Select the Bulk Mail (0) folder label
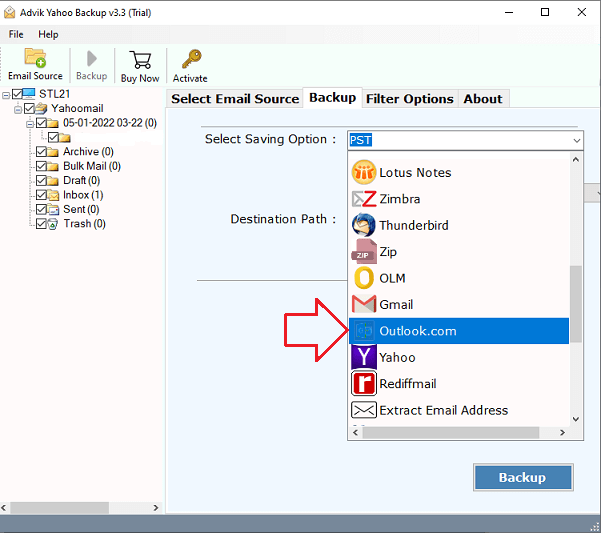 click(x=92, y=166)
